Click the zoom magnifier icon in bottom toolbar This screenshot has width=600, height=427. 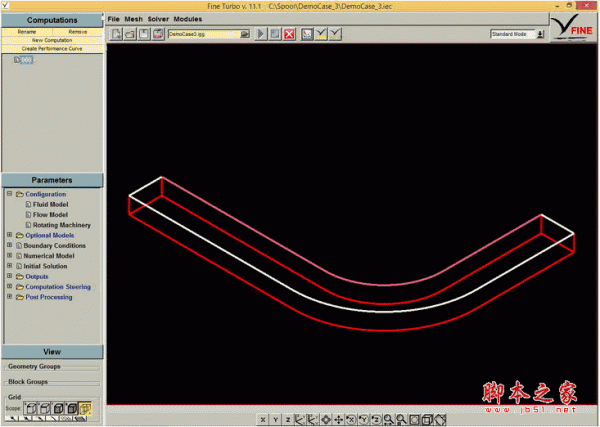(x=388, y=419)
